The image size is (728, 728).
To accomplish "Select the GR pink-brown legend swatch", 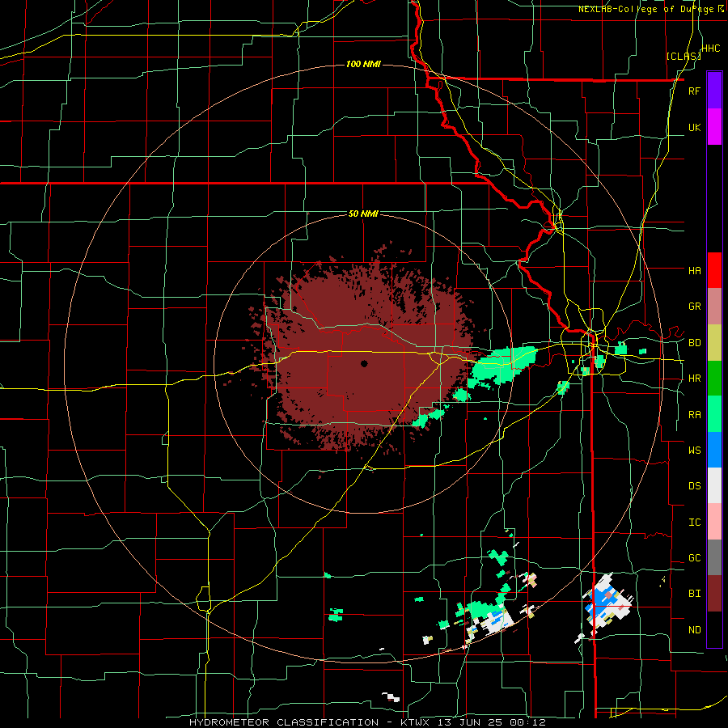I will tap(714, 307).
